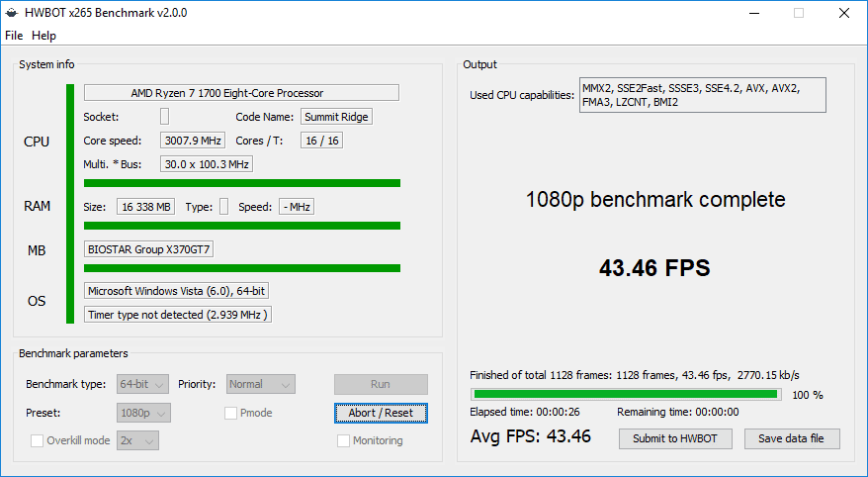Toggle the Monitoring checkbox
This screenshot has width=868, height=477.
[x=343, y=440]
